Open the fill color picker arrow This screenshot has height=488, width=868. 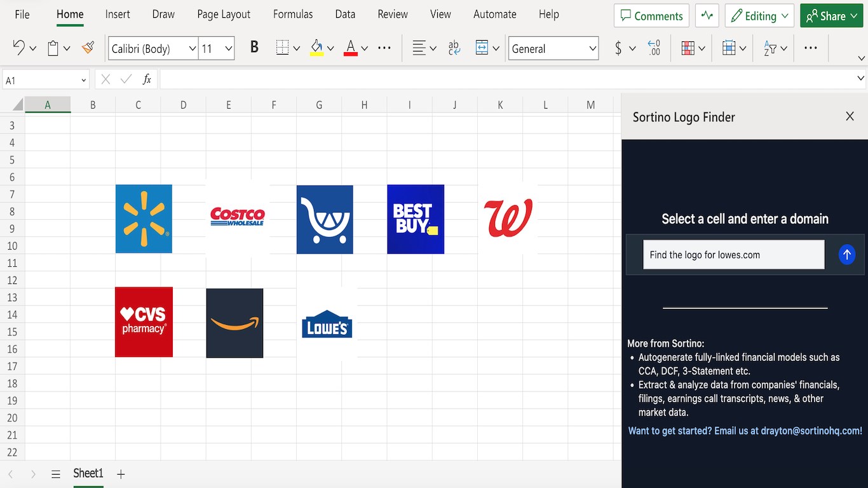click(x=330, y=48)
